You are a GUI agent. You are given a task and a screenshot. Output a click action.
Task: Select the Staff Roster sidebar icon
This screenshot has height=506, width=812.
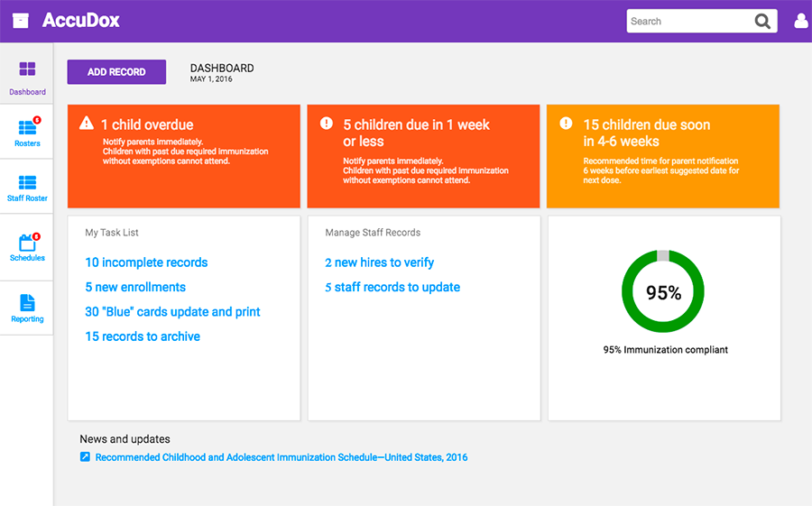click(27, 183)
